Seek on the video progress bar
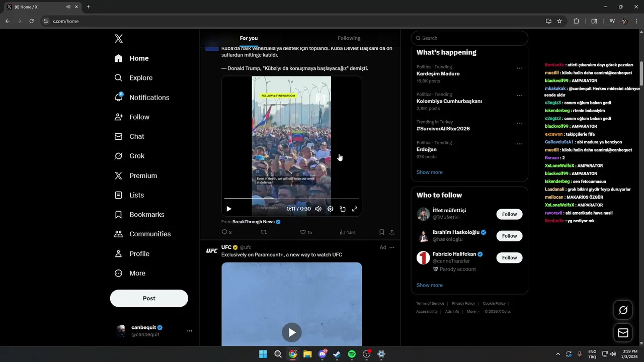 tap(292, 199)
